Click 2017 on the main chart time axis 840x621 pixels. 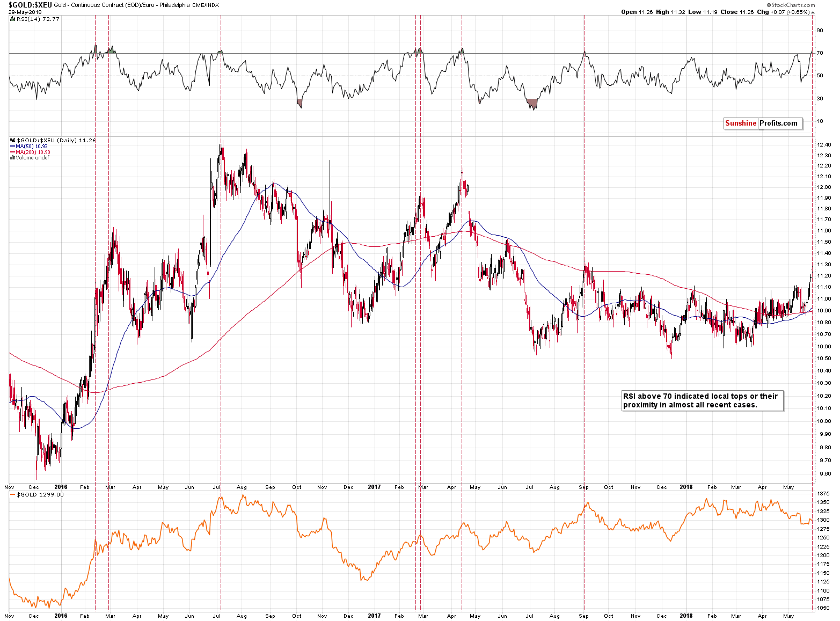(374, 487)
